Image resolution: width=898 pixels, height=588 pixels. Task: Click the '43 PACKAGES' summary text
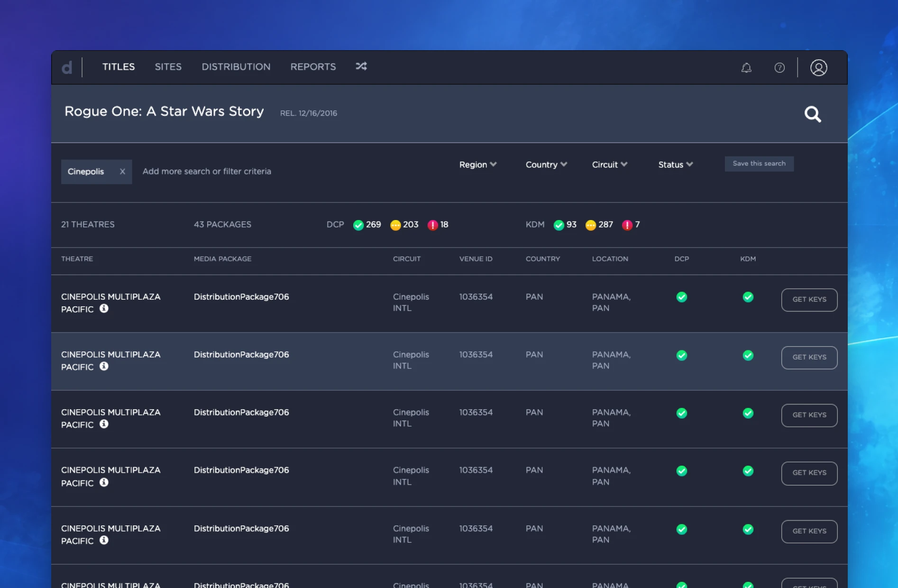[222, 224]
